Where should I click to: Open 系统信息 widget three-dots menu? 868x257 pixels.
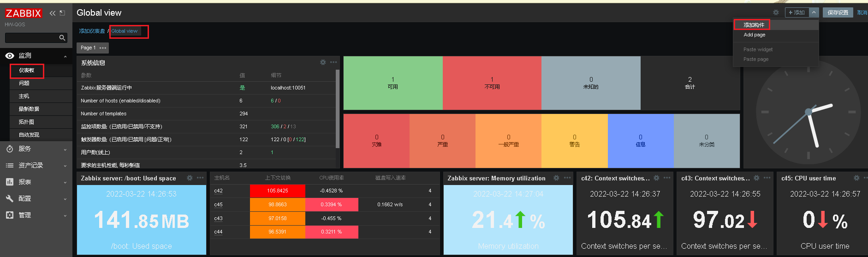click(333, 62)
